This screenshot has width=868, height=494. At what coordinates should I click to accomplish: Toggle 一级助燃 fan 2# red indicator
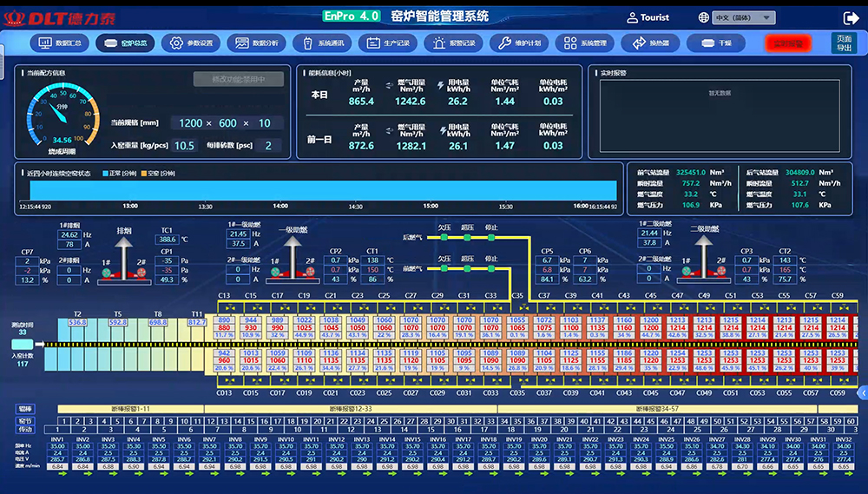310,272
